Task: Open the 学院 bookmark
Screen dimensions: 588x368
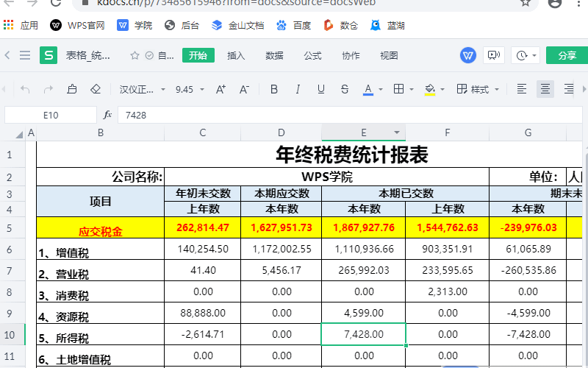Action: [x=135, y=26]
